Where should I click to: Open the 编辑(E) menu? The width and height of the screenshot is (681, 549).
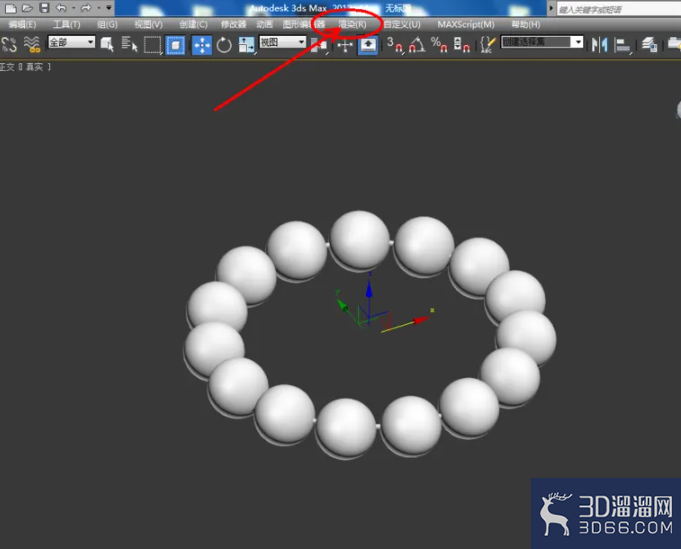click(x=22, y=24)
